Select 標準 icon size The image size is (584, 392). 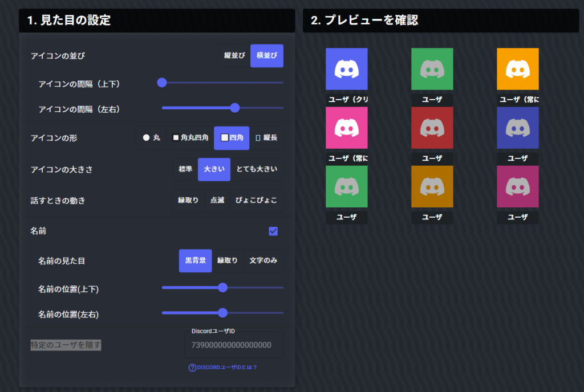point(185,170)
